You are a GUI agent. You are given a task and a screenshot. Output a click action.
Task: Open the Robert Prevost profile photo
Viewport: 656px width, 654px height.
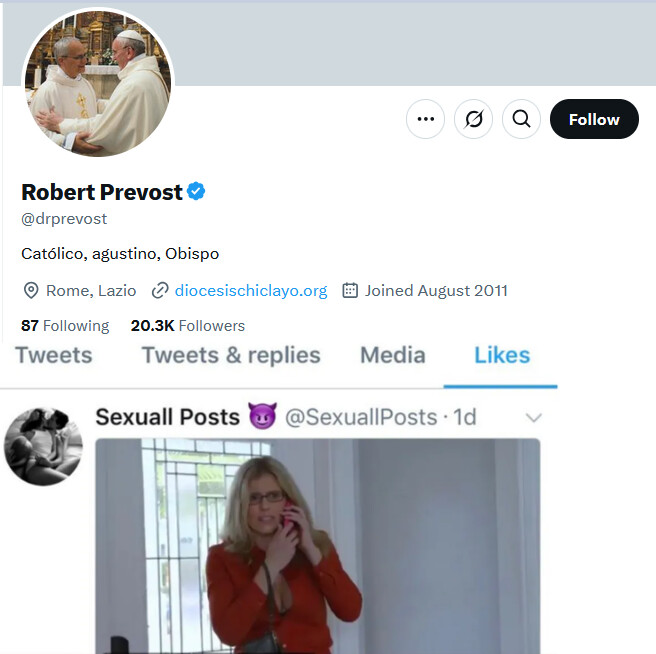point(97,85)
